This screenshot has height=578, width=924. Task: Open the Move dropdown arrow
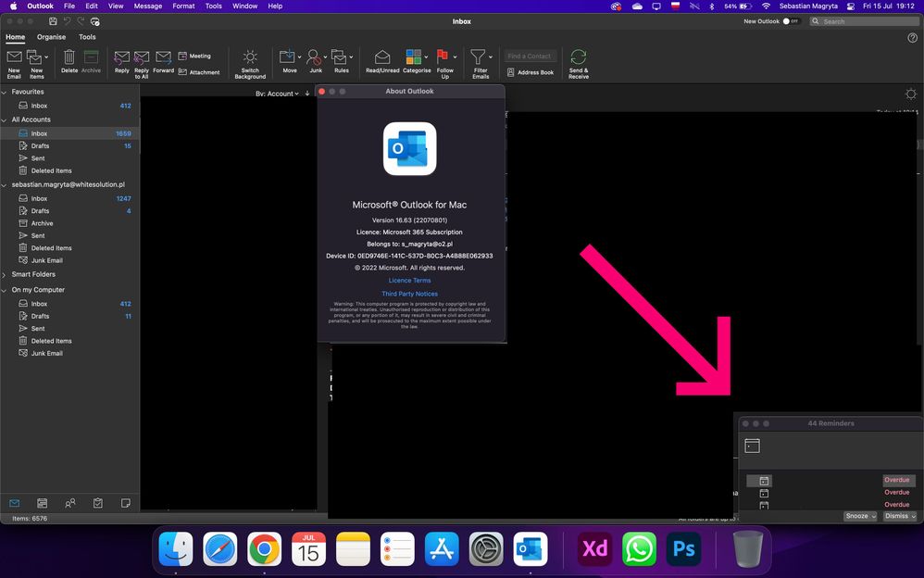[298, 56]
